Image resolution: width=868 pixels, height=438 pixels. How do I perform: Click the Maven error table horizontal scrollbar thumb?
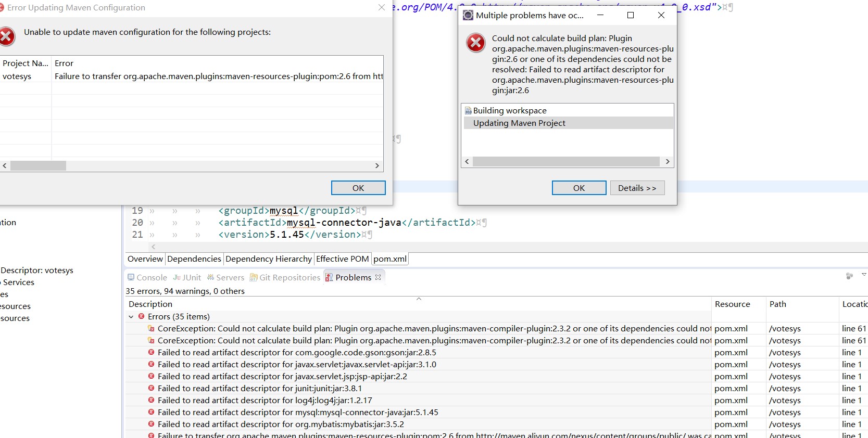tap(38, 165)
